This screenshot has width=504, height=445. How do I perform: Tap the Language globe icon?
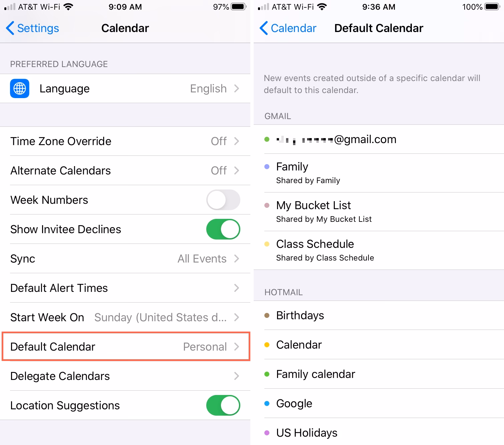coord(19,88)
